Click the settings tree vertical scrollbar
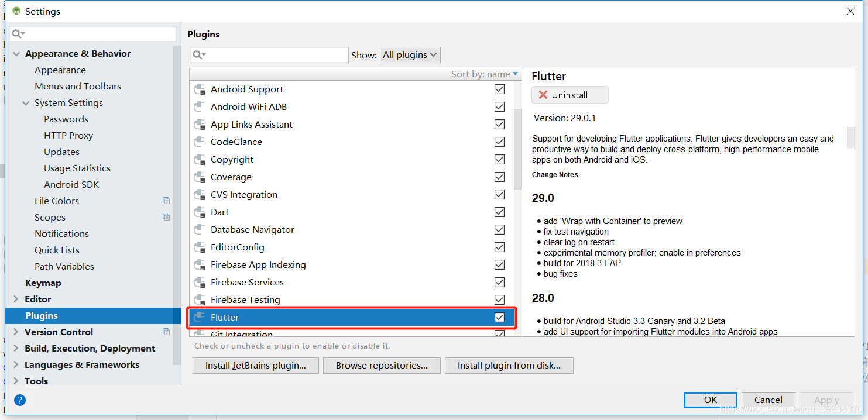 tap(177, 206)
